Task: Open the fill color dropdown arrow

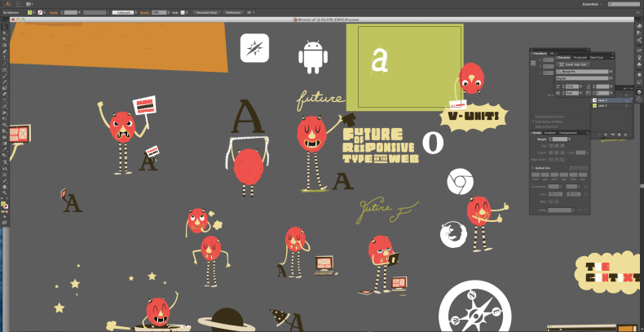Action: pos(34,12)
